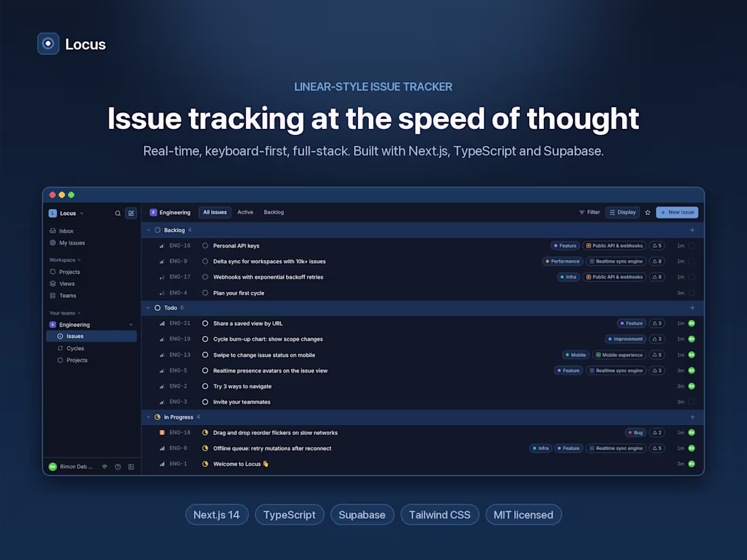Click the Performance label on Delta sync issue
Image resolution: width=747 pixels, height=560 pixels.
click(563, 261)
